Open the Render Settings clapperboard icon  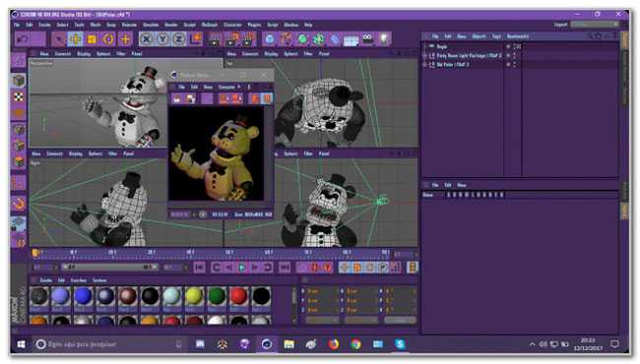click(248, 39)
